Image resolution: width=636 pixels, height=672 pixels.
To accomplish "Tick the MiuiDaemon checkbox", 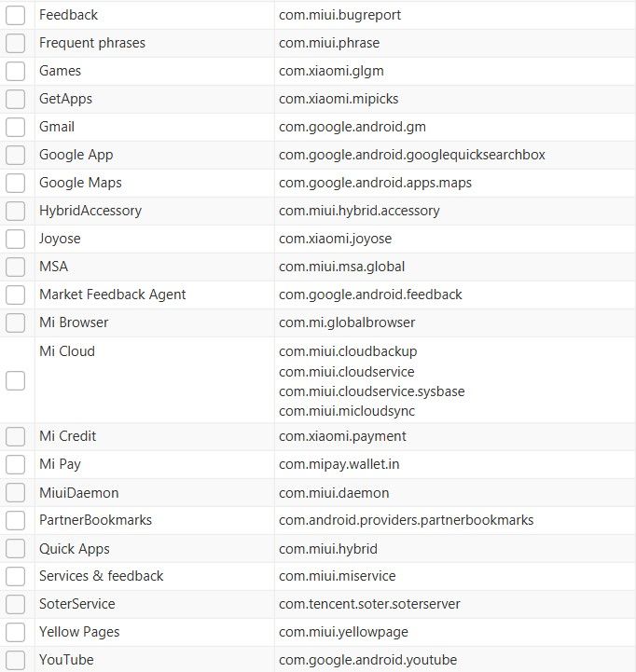I will pos(16,493).
